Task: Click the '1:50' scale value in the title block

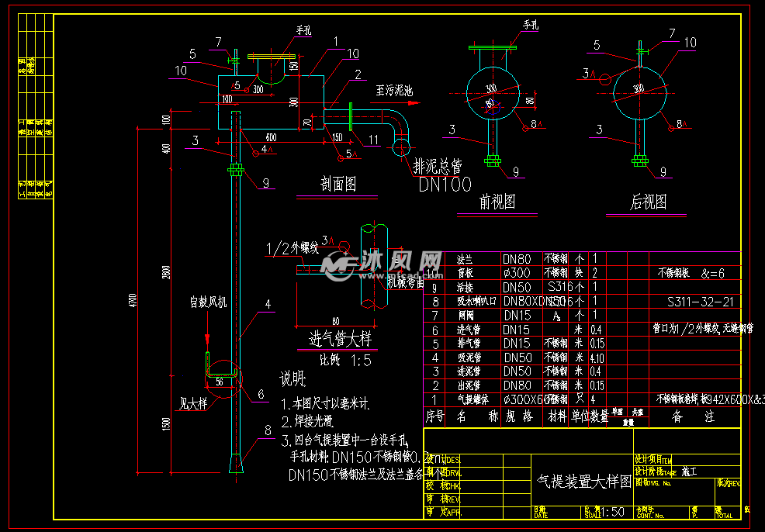Action: coord(612,512)
